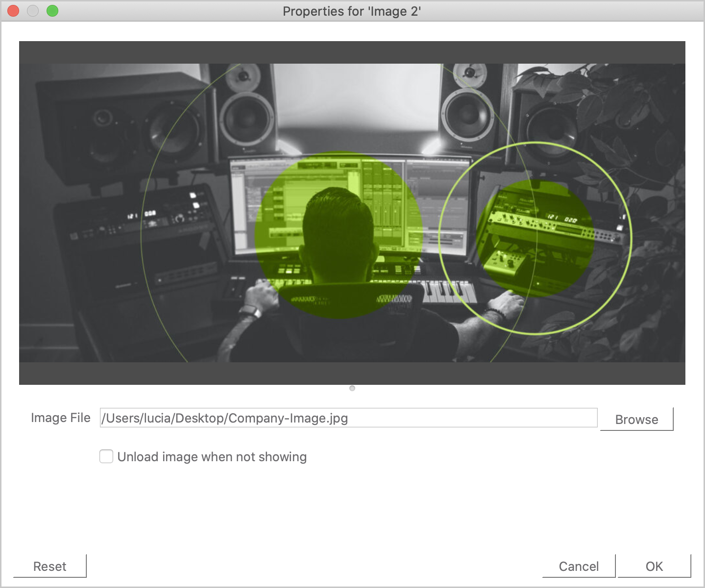The height and width of the screenshot is (588, 705).
Task: Click the Image File path field
Action: [x=348, y=418]
